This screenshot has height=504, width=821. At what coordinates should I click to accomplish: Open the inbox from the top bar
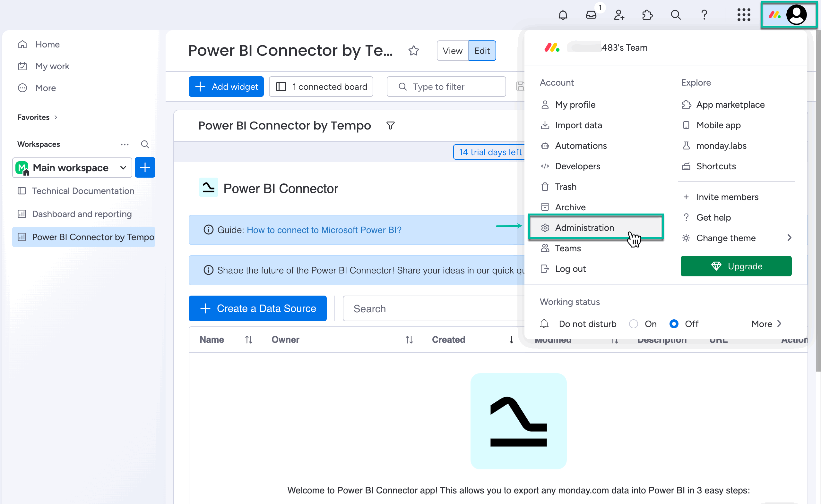coord(591,15)
